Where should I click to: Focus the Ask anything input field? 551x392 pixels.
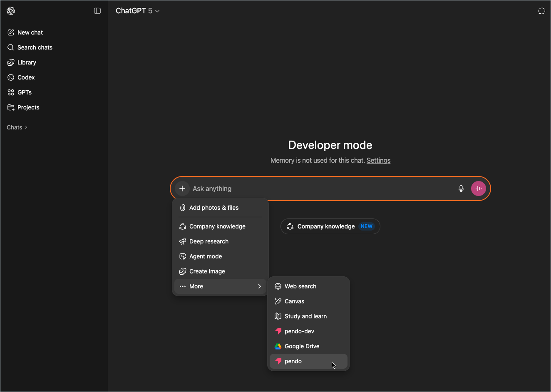point(320,189)
